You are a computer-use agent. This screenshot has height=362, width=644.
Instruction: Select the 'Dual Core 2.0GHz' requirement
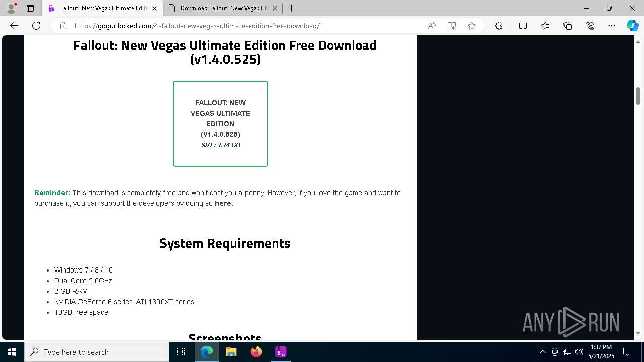[83, 281]
